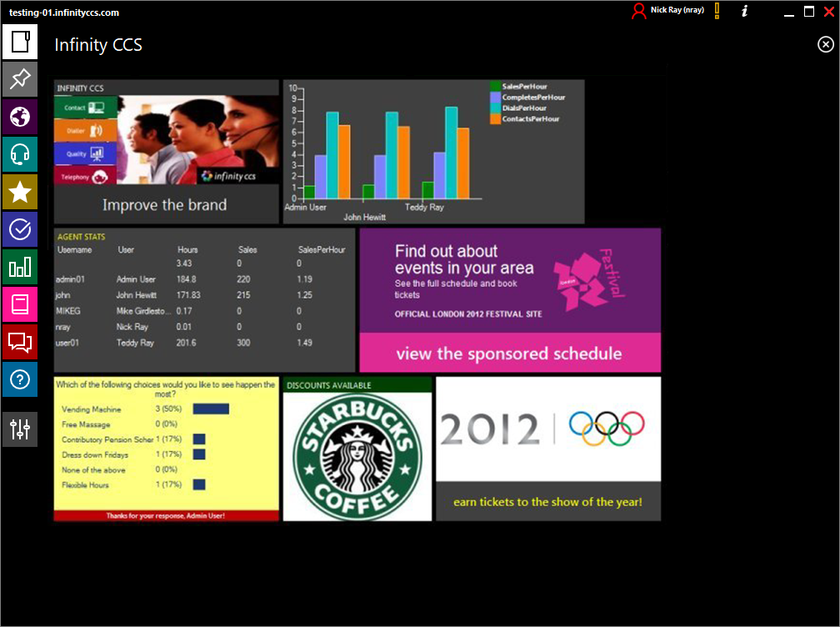This screenshot has width=840, height=627.
Task: Open the globe icon in sidebar
Action: pyautogui.click(x=20, y=117)
